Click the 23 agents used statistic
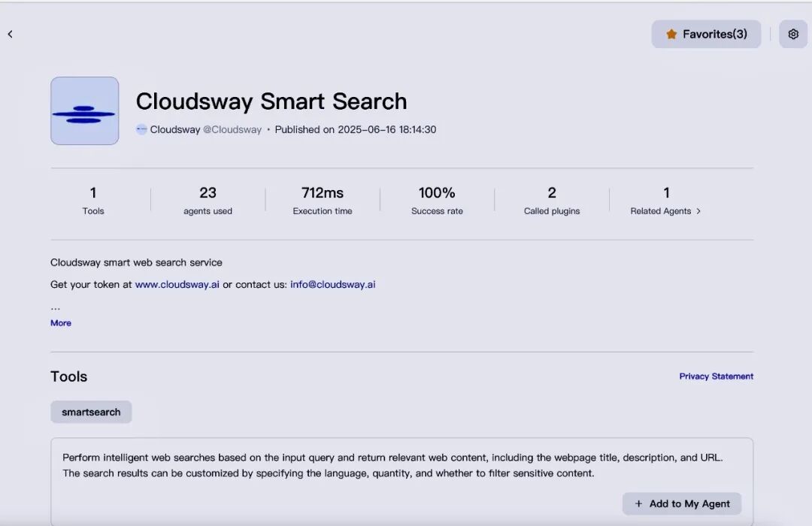812x526 pixels. tap(208, 201)
